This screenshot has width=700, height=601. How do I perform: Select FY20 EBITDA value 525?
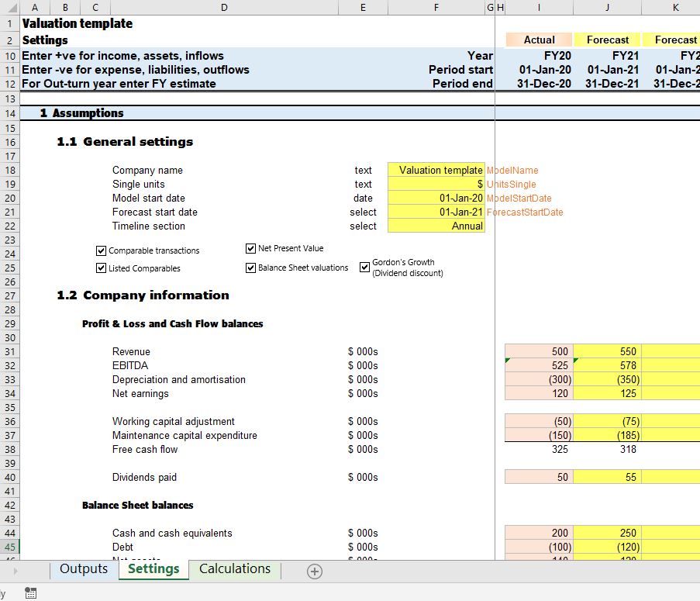(539, 365)
